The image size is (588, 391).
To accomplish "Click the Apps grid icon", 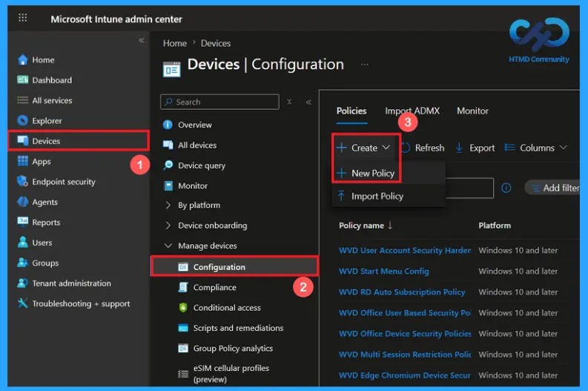I will click(23, 161).
